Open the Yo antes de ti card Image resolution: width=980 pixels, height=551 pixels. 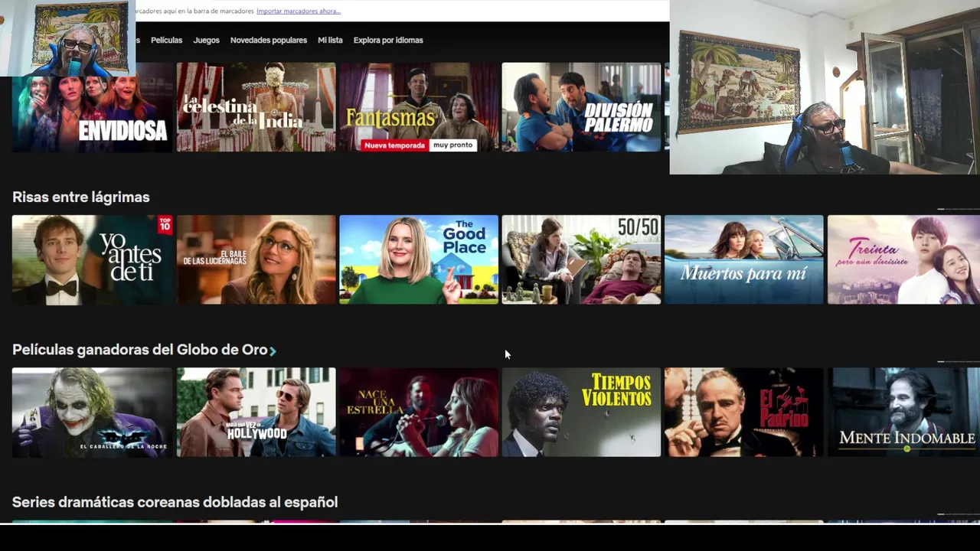[x=93, y=259]
